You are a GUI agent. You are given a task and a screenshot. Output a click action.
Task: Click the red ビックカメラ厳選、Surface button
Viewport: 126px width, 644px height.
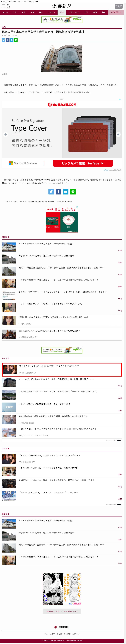(x=83, y=163)
